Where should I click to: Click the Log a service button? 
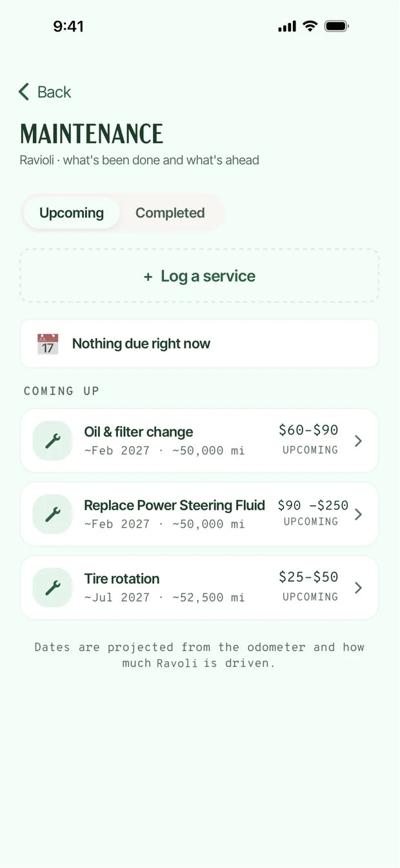pos(199,276)
